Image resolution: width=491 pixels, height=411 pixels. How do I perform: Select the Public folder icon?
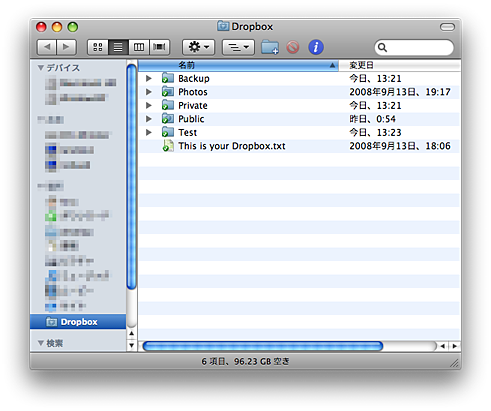[168, 119]
